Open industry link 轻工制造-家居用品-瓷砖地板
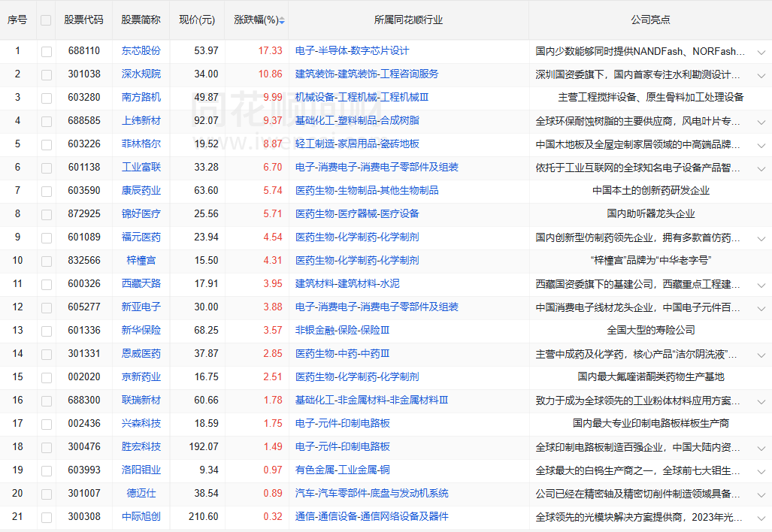Viewport: 772px width, 532px height. pyautogui.click(x=357, y=144)
